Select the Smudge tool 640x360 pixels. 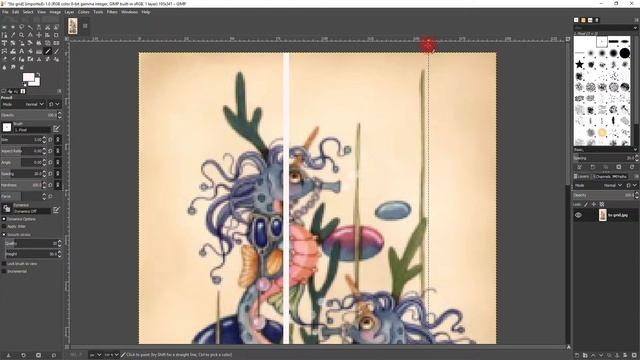pos(13,67)
